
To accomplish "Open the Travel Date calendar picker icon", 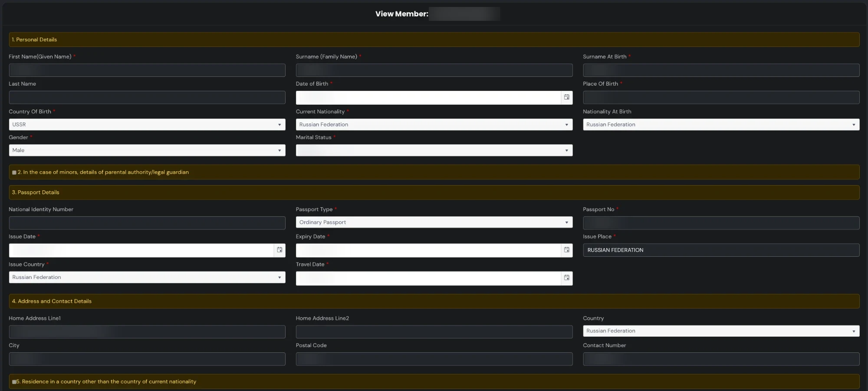I will (x=566, y=278).
